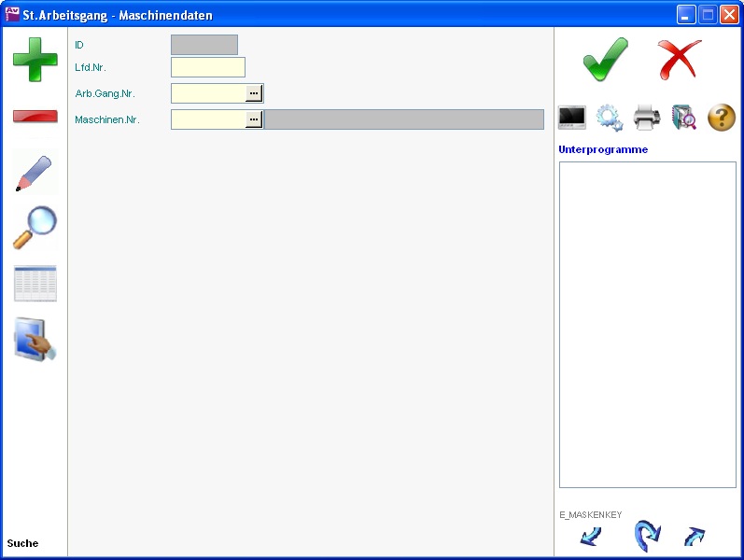The height and width of the screenshot is (560, 744).
Task: Confirm with the green checkmark
Action: pos(605,60)
